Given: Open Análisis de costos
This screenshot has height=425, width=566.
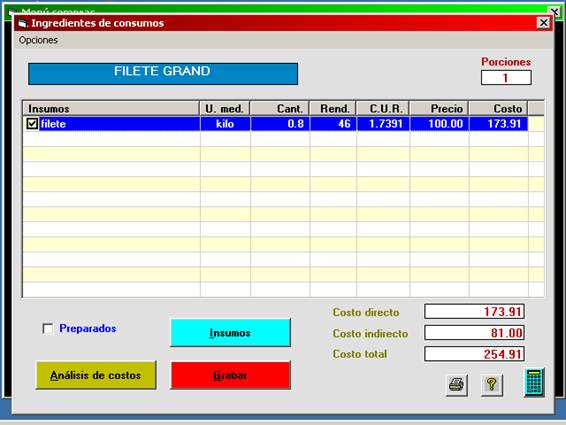Looking at the screenshot, I should tap(96, 375).
